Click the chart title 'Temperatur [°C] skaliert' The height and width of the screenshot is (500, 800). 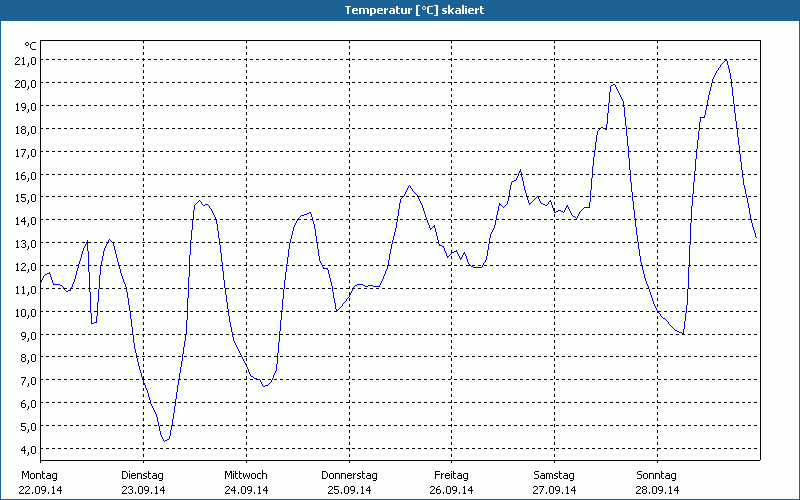tap(414, 10)
